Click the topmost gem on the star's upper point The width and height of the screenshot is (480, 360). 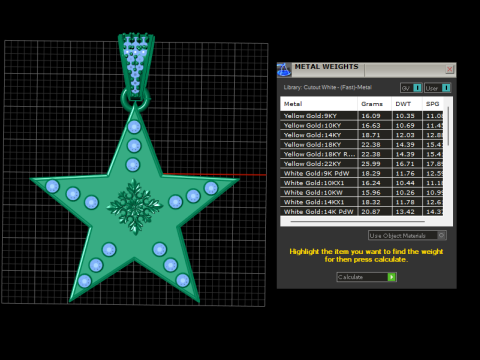tap(134, 127)
